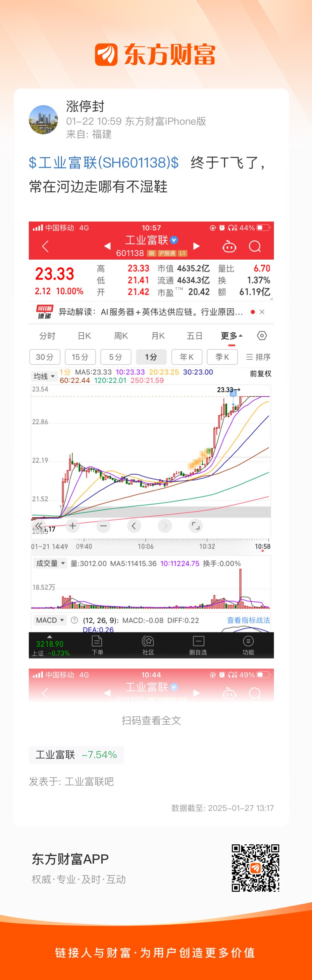Tap the blue verified badge by 工业富联

174,240
